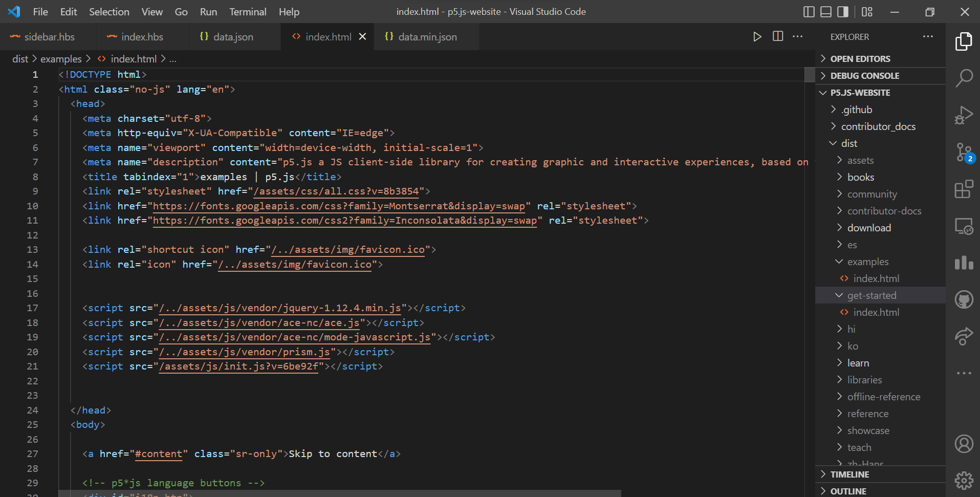Collapse the P5.JS-WEBSITE section
Image resolution: width=980 pixels, height=497 pixels.
(x=880, y=93)
